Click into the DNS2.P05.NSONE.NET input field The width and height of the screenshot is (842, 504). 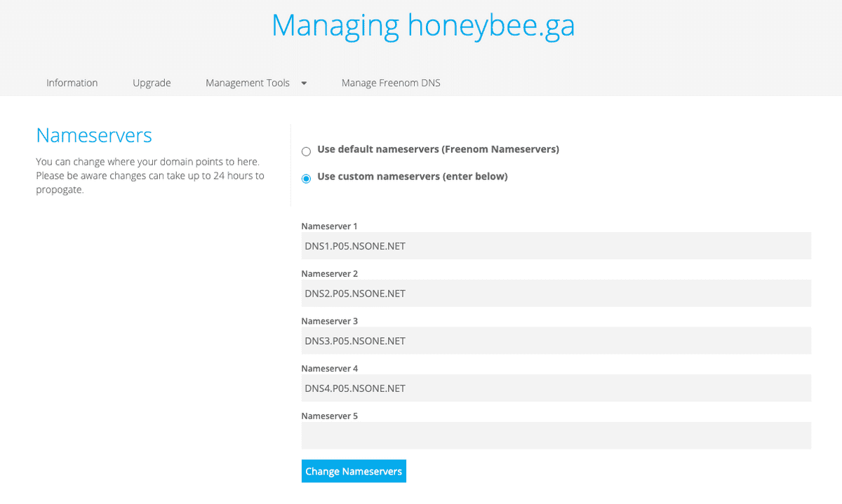556,294
